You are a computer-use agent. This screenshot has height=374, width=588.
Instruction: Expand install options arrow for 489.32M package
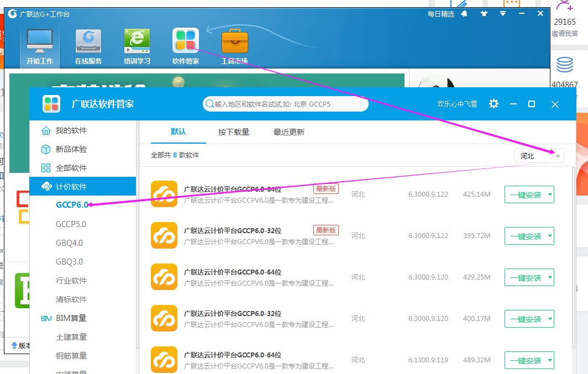[x=550, y=360]
